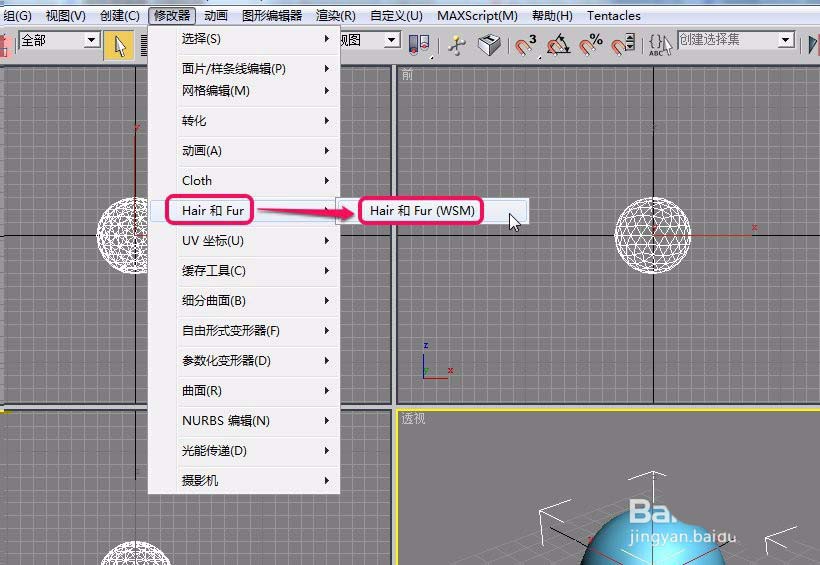Expand 缓存工具(C) submenu
This screenshot has width=820, height=565.
[x=244, y=270]
